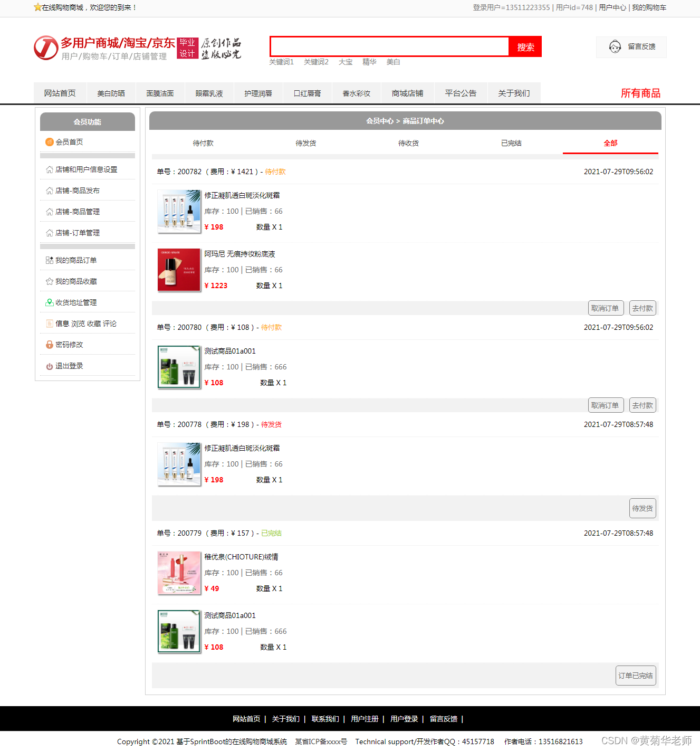Select 香水彩妆 from the navigation bar
This screenshot has width=700, height=751.
tap(356, 93)
